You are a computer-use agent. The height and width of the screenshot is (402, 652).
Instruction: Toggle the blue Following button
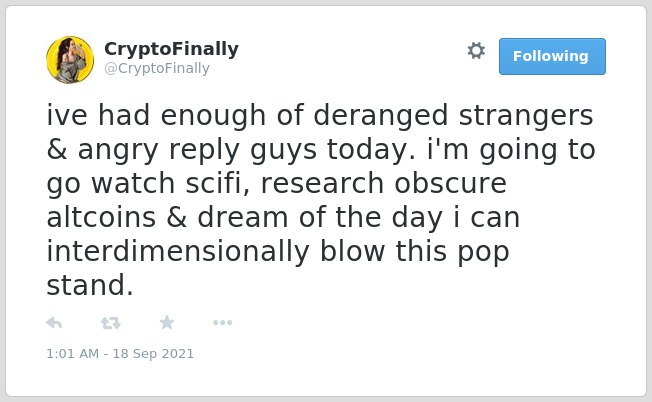point(552,57)
